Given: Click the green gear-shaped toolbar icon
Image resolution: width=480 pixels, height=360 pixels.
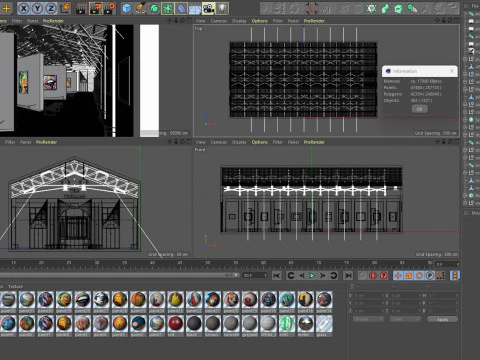Looking at the screenshot, I should coord(371,8).
